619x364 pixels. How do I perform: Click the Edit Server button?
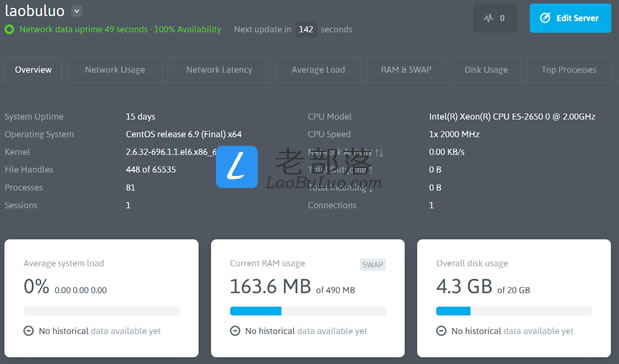click(570, 18)
